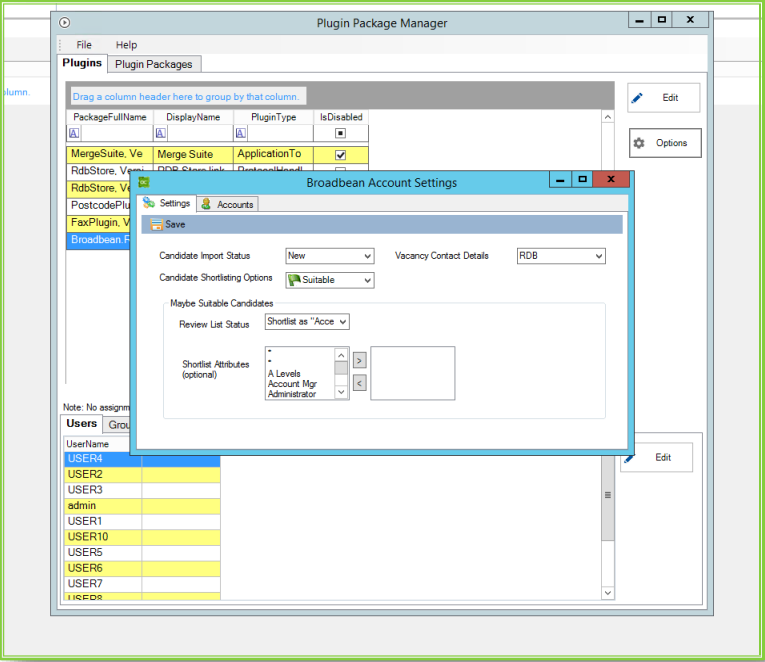This screenshot has width=765, height=662.
Task: Remove attribute with the < arrow
Action: pyautogui.click(x=359, y=383)
